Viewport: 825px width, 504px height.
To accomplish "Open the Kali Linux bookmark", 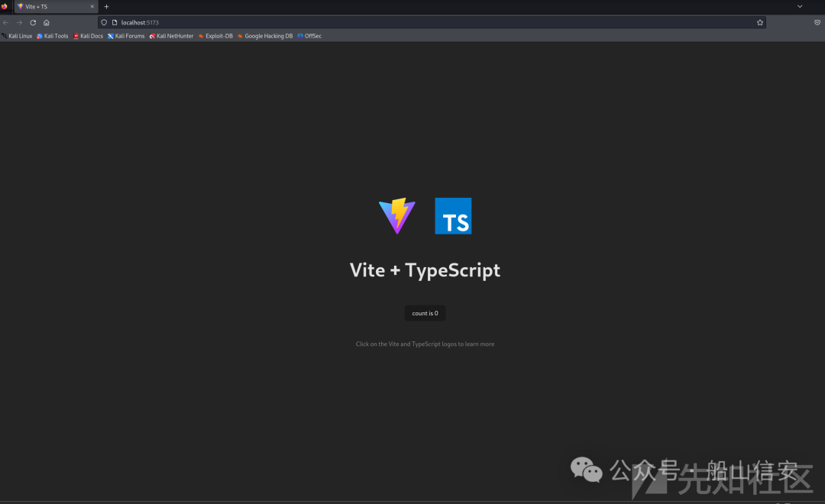I will tap(17, 37).
